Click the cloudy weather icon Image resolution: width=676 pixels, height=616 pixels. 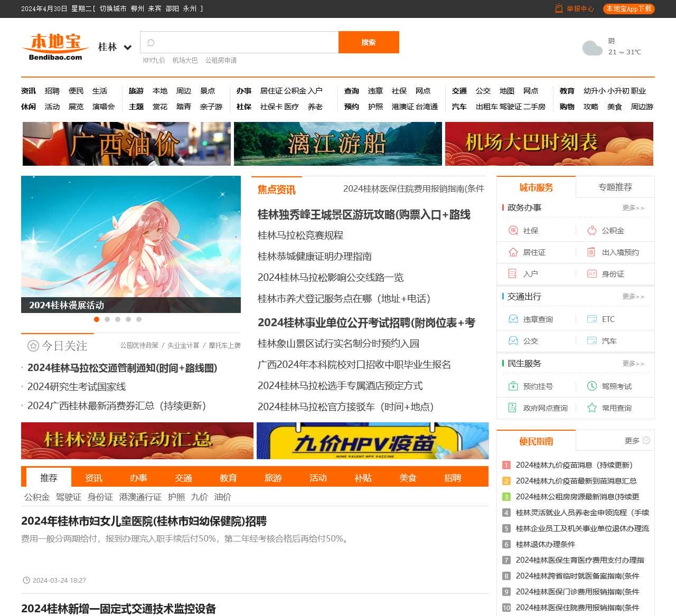(592, 48)
